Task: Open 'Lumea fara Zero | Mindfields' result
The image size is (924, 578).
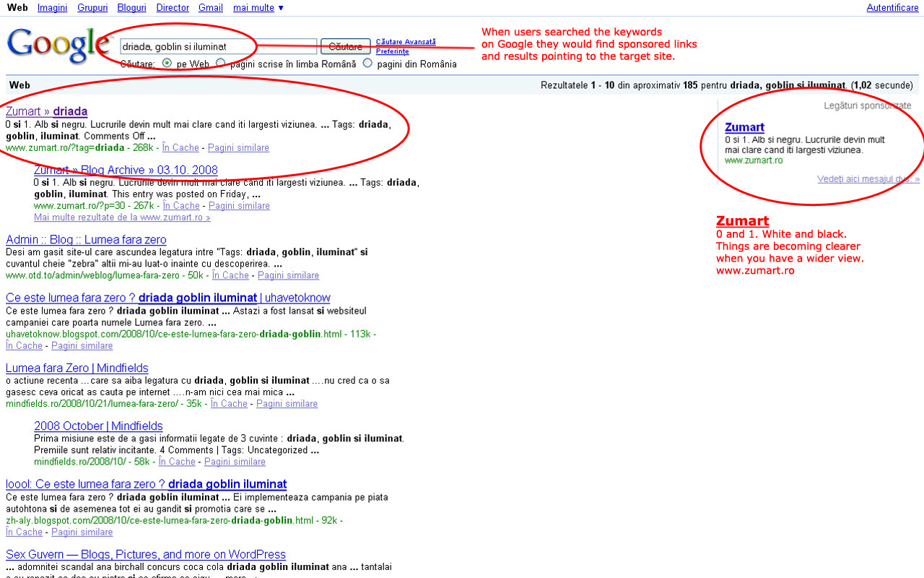Action: pos(77,368)
